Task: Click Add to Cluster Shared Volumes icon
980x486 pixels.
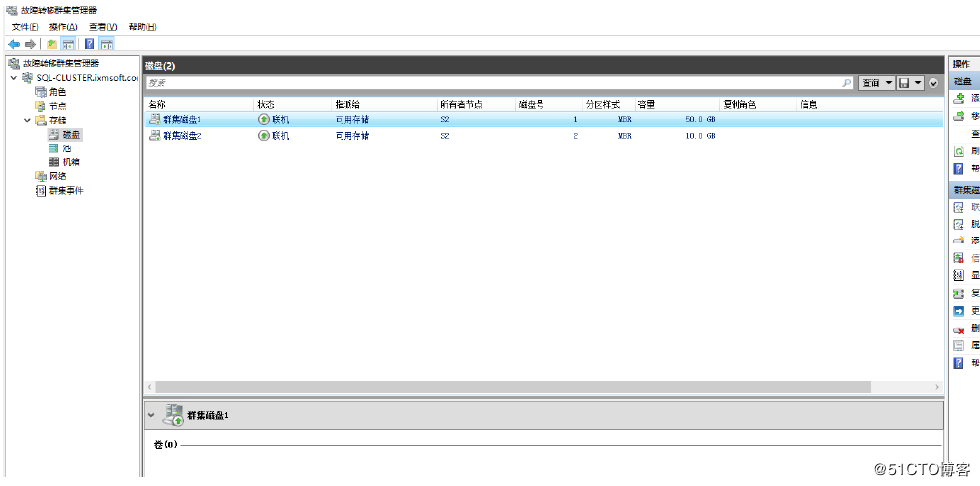Action: tap(959, 242)
